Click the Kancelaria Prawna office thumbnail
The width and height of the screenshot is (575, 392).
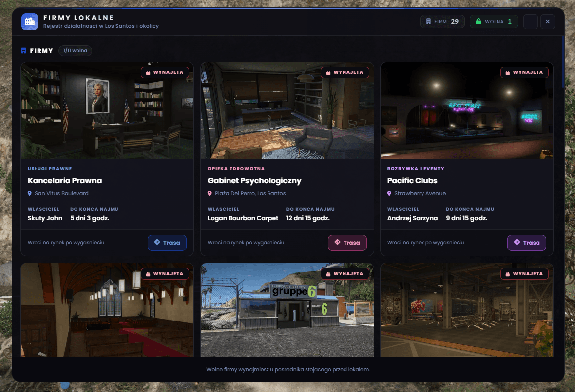(x=107, y=110)
